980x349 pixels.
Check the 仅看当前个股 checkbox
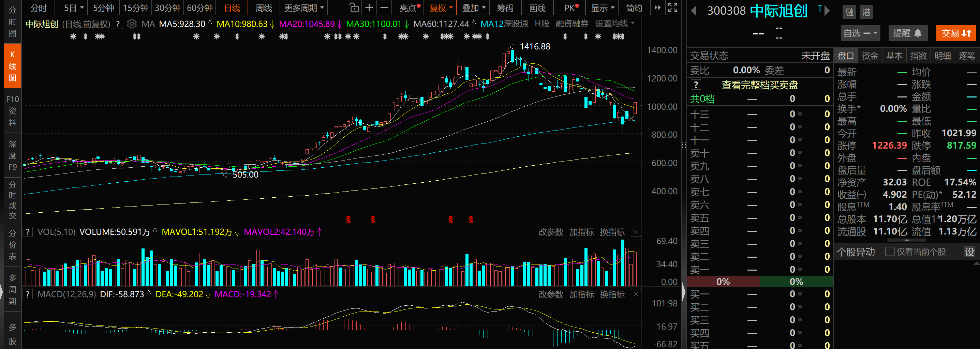point(890,252)
